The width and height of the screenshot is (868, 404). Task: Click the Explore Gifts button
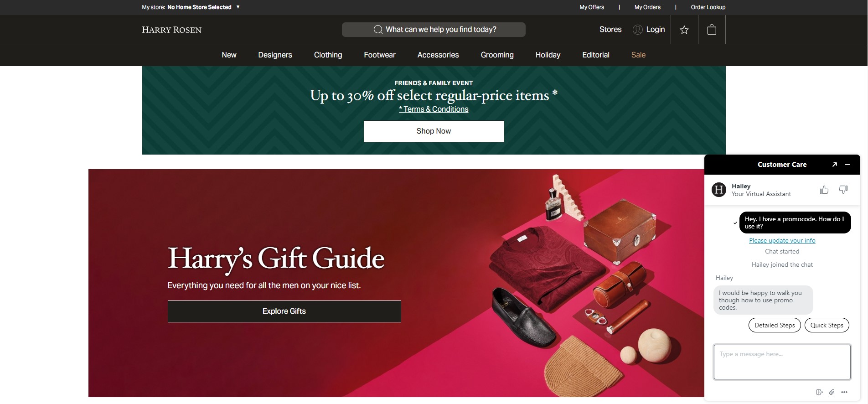tap(284, 311)
